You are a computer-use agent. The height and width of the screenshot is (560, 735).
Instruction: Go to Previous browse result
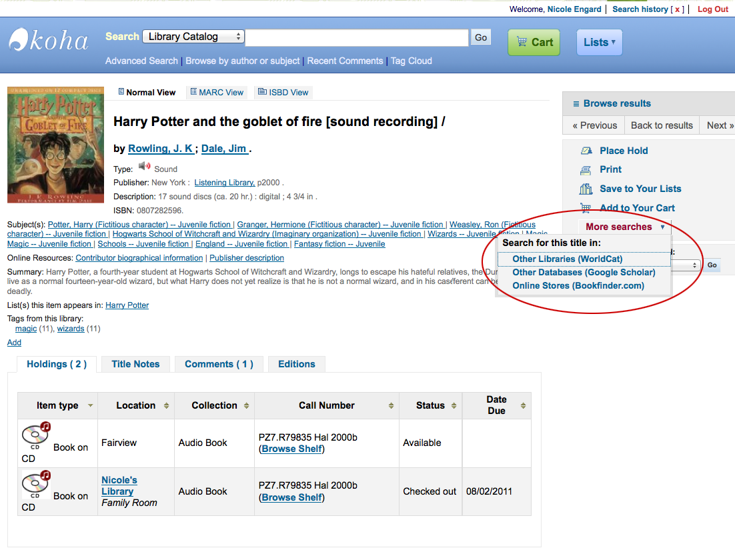(594, 125)
